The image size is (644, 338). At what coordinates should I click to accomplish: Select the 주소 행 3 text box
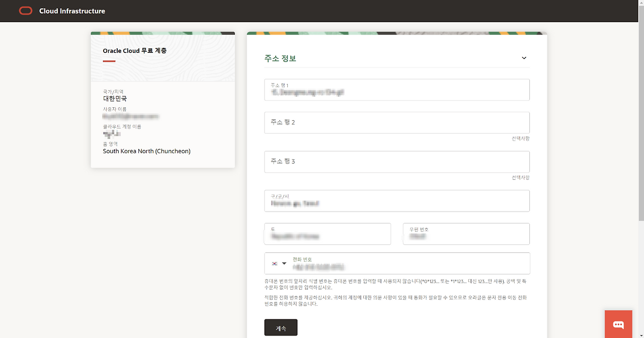396,162
